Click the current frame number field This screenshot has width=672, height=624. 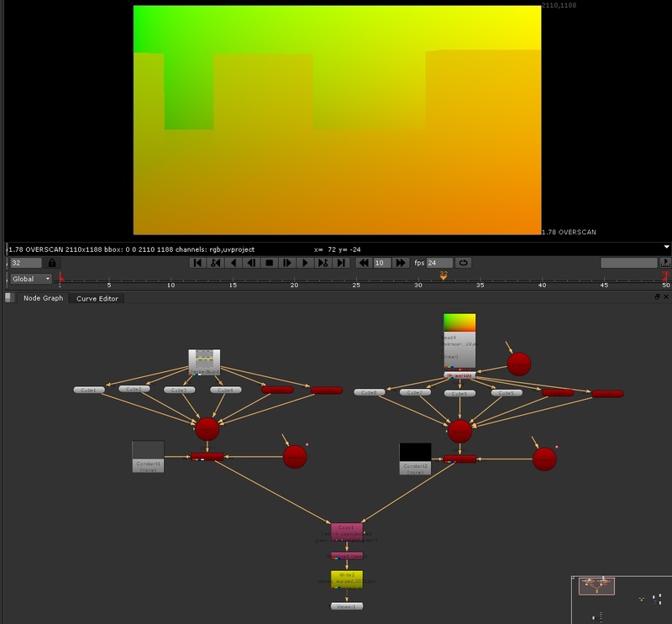coord(25,263)
